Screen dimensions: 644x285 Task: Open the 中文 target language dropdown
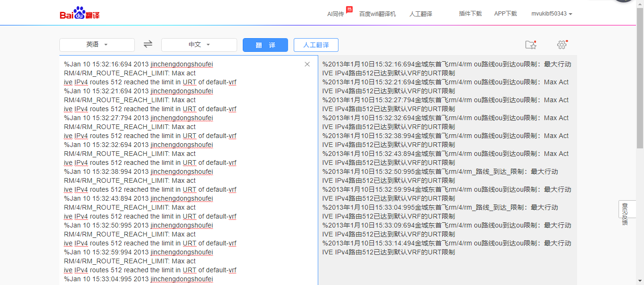click(x=199, y=45)
